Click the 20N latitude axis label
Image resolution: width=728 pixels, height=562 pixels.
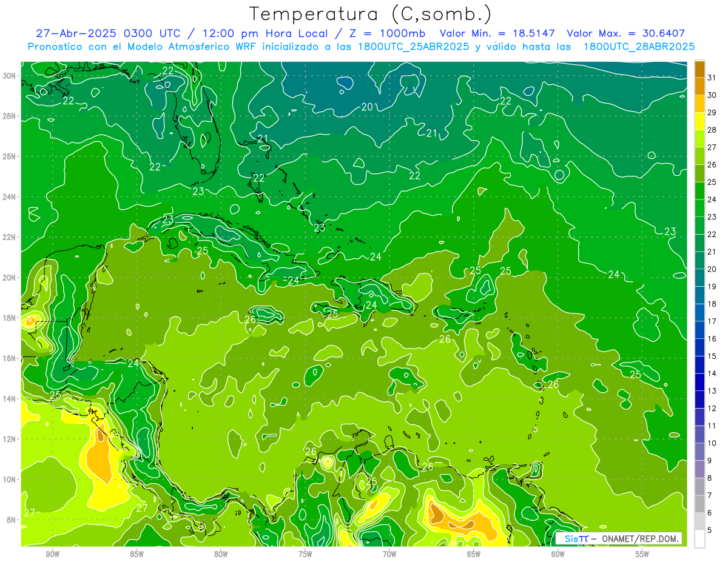pos(8,278)
